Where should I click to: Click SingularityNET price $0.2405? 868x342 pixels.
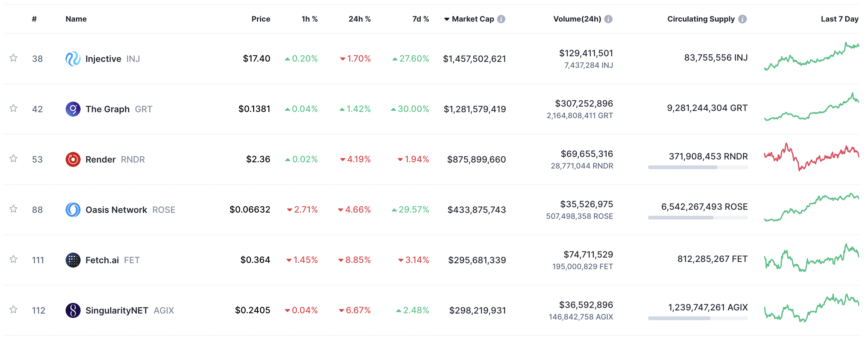(x=252, y=310)
